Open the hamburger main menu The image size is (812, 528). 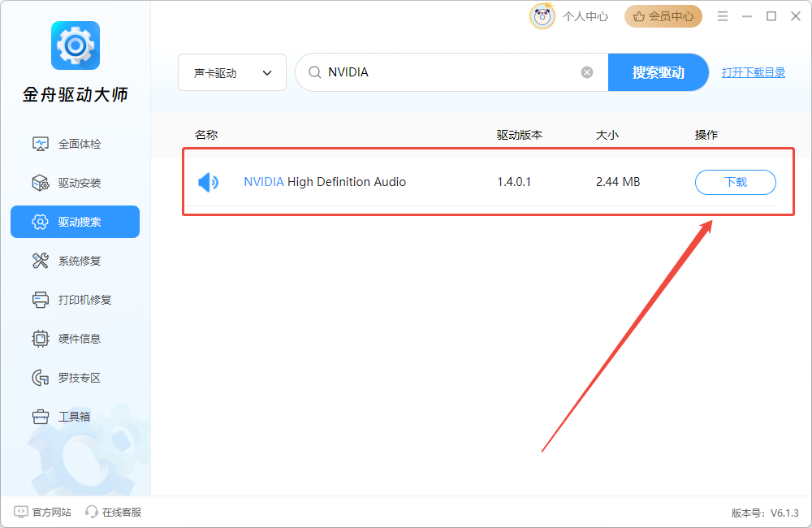click(723, 16)
